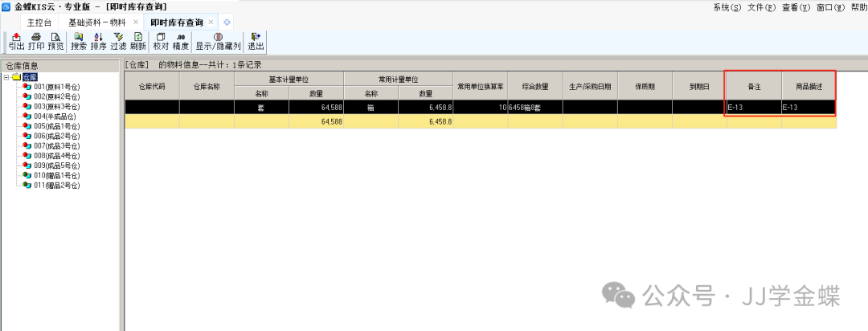Open the 过滤 filter tool
The width and height of the screenshot is (868, 331).
(119, 42)
